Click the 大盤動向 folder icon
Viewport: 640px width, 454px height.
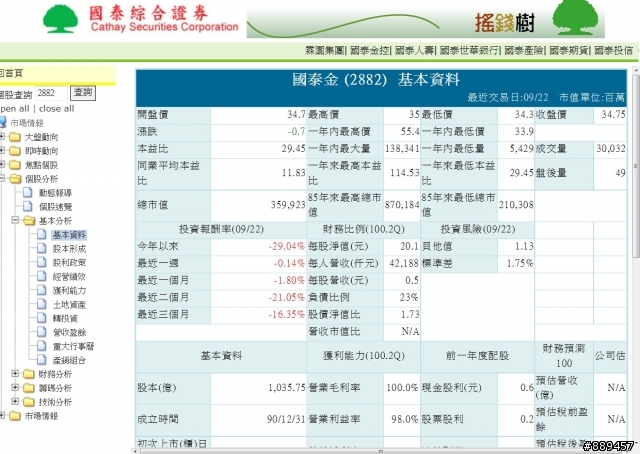click(x=15, y=137)
